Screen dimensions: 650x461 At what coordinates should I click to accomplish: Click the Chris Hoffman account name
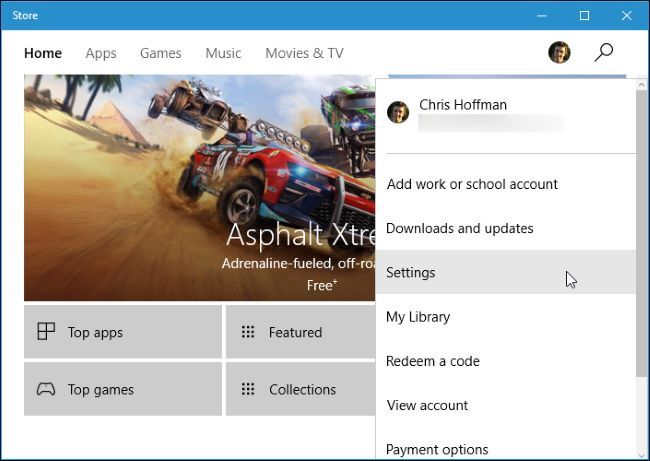[x=463, y=104]
